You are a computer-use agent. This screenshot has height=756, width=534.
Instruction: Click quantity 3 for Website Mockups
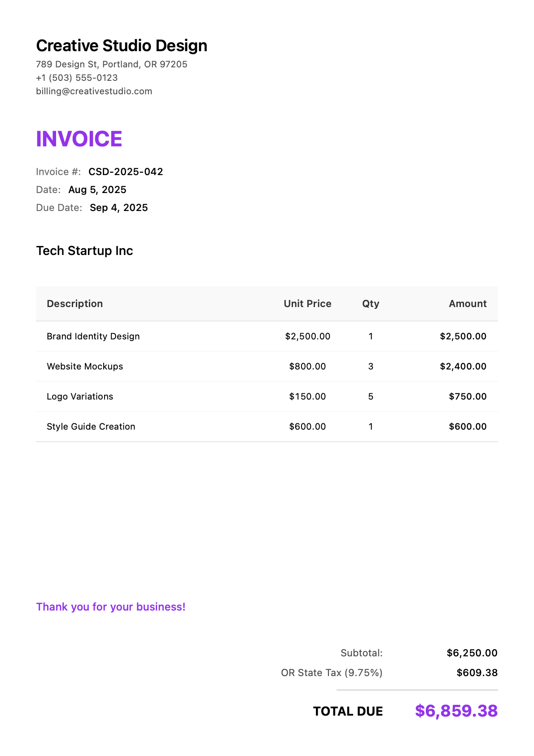371,366
